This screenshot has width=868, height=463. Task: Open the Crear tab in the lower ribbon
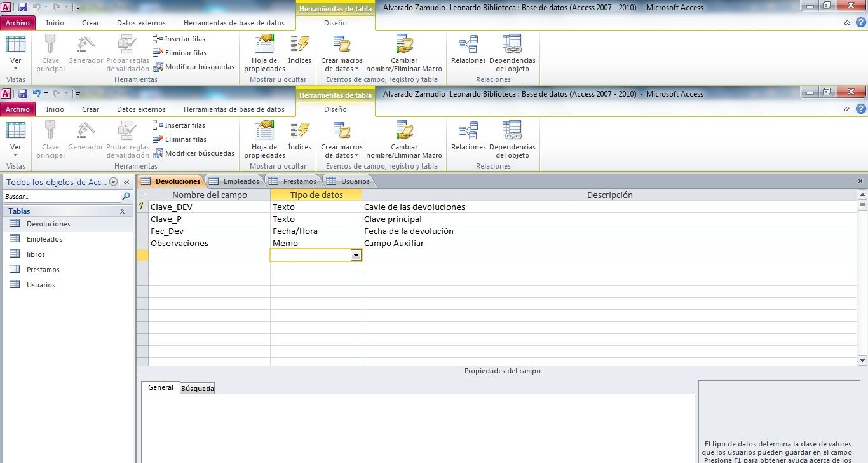[91, 109]
